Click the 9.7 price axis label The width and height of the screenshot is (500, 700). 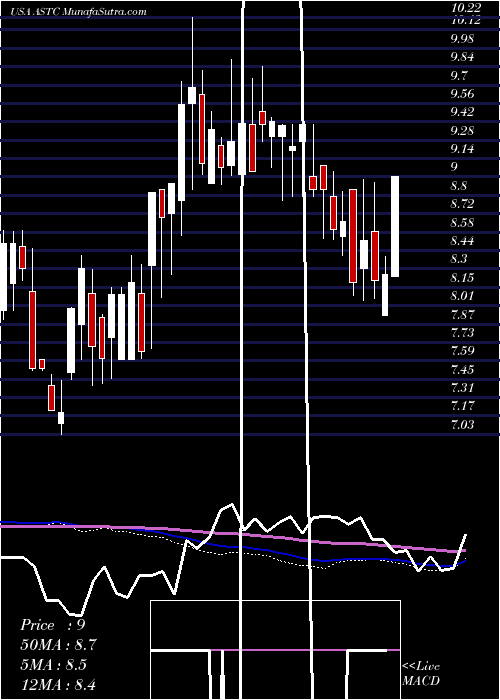tap(458, 75)
